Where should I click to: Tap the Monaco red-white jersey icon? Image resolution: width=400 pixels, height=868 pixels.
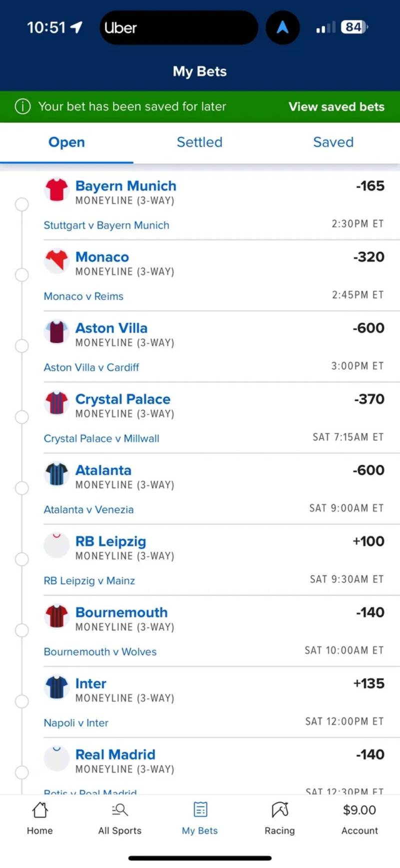point(56,261)
